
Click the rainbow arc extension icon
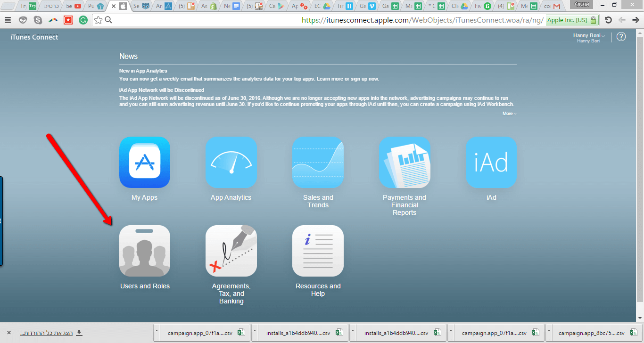[53, 20]
